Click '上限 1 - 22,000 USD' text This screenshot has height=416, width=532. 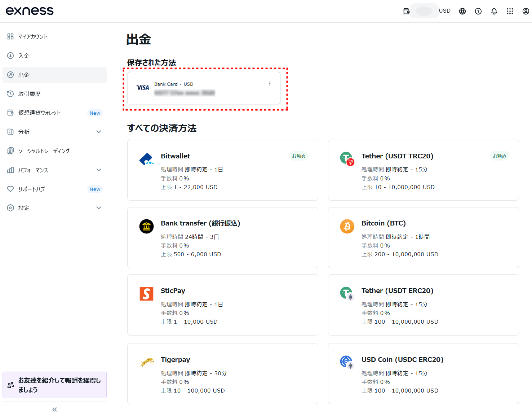[x=189, y=187]
